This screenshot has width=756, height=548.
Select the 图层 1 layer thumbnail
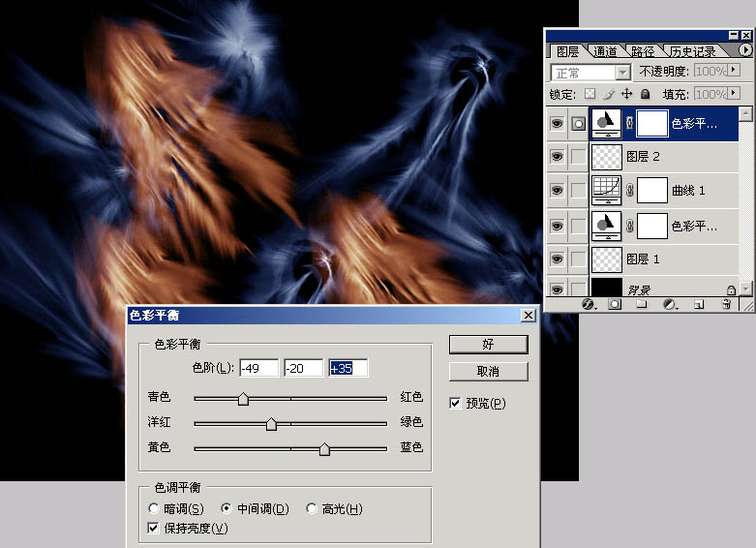(x=607, y=259)
